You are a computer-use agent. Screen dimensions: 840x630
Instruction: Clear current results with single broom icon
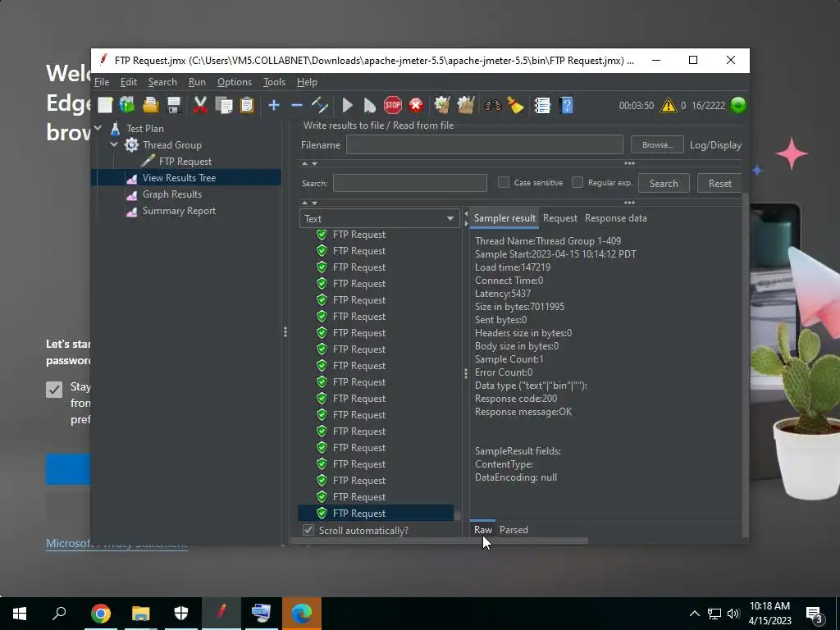tap(442, 105)
